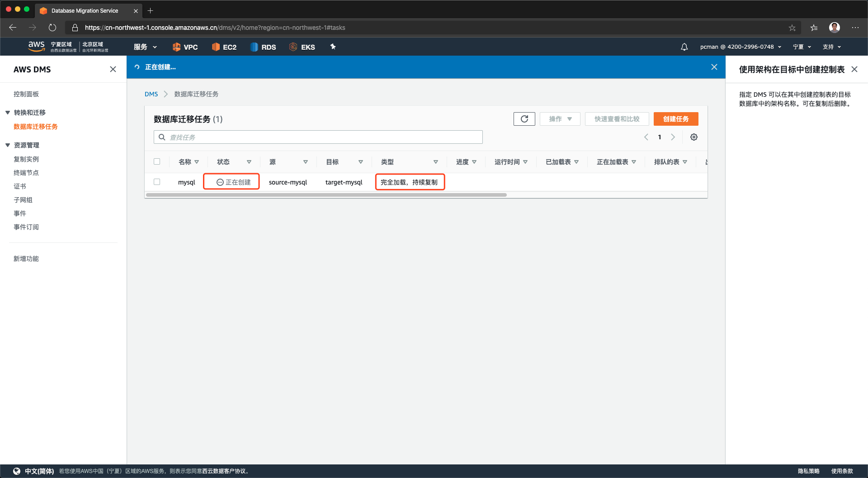The height and width of the screenshot is (478, 868).
Task: Open the EKS service shortcut
Action: (302, 47)
